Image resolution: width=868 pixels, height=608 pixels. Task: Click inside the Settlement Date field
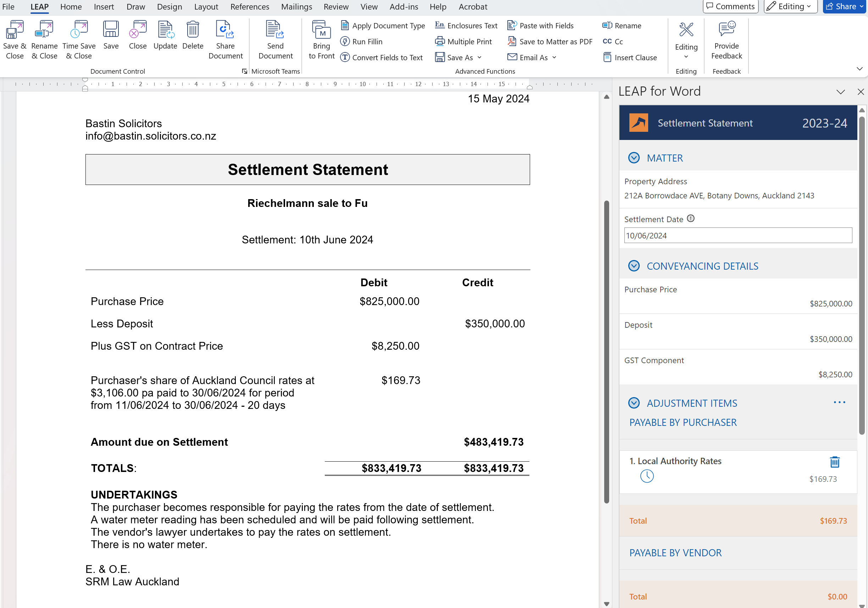point(738,235)
